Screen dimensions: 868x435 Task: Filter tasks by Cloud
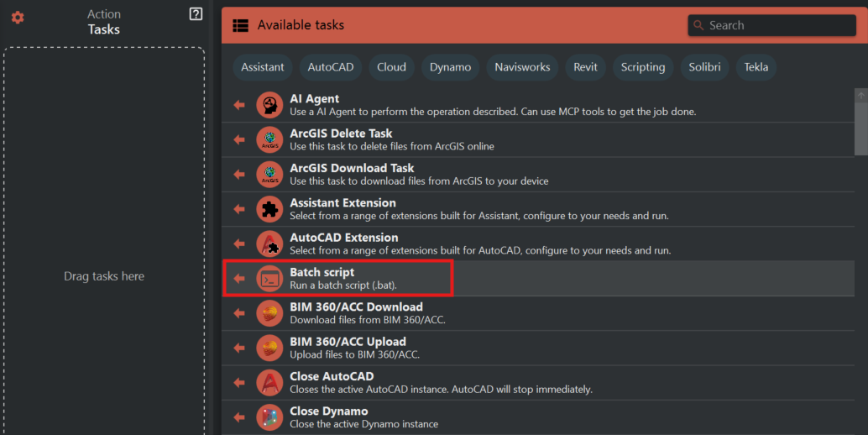391,67
